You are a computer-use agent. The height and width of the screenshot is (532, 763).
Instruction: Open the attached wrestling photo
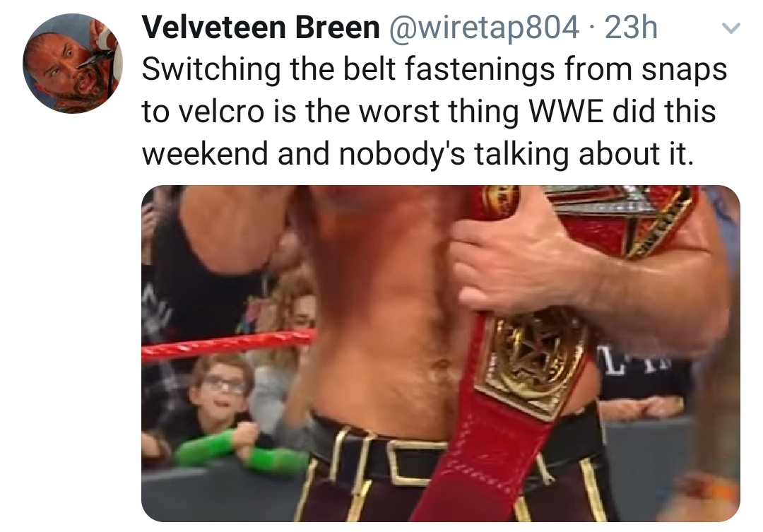tap(441, 353)
